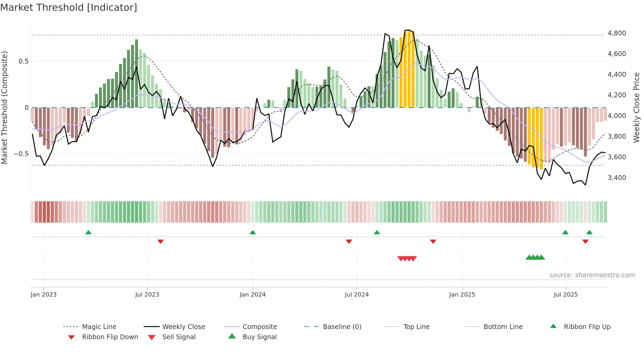Click the Market Threshold (Composite) axis title
This screenshot has width=644, height=362.
tap(4, 107)
